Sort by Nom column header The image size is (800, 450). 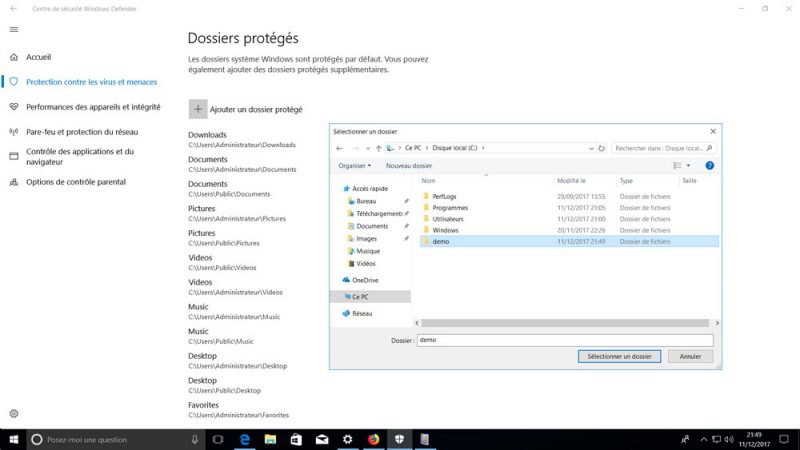click(429, 181)
